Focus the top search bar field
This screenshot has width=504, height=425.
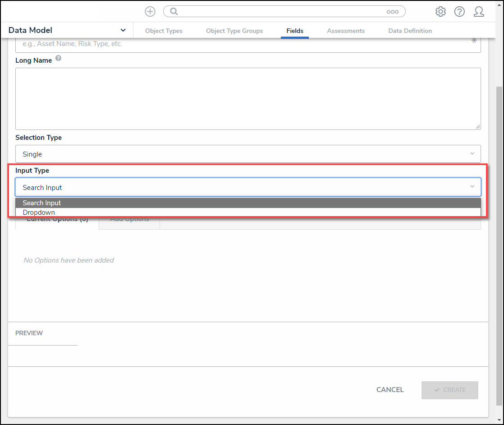pos(284,12)
